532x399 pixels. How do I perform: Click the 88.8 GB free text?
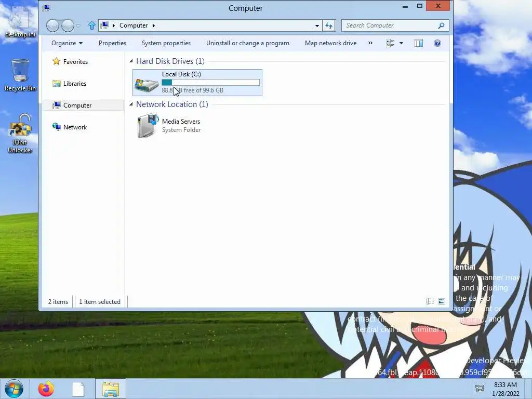[192, 90]
